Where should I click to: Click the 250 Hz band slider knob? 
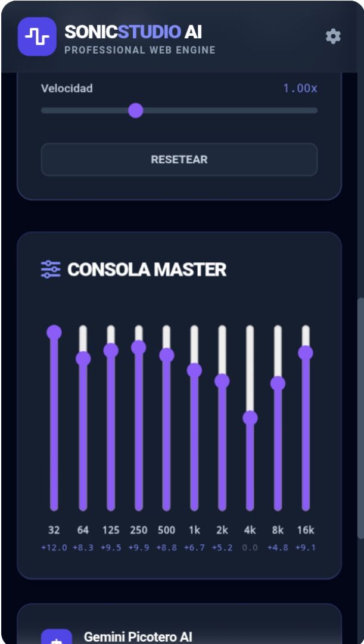coord(139,347)
